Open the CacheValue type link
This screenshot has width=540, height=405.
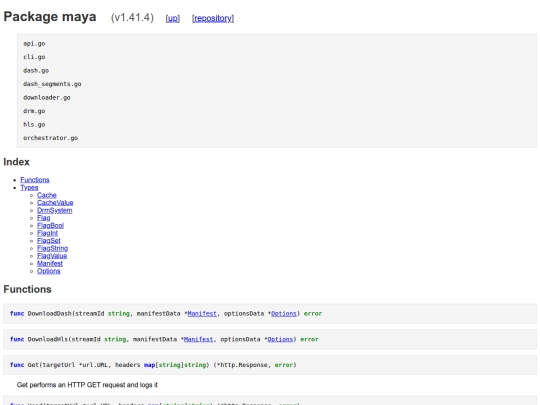click(x=55, y=202)
